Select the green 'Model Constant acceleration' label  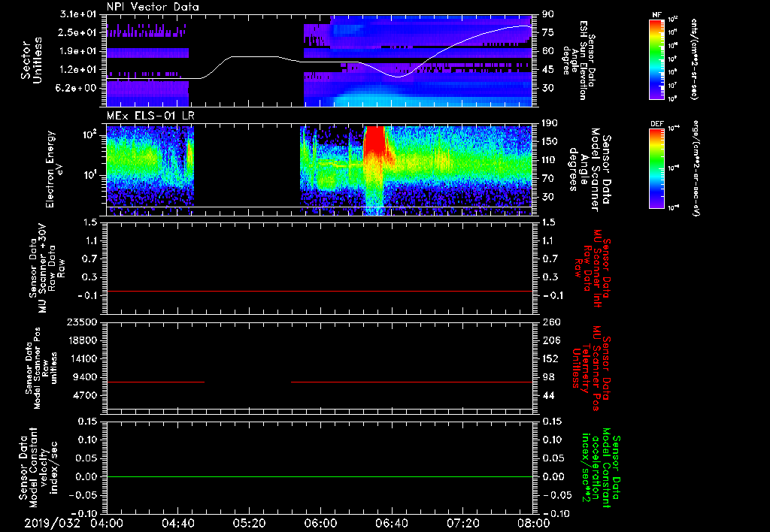[x=600, y=467]
